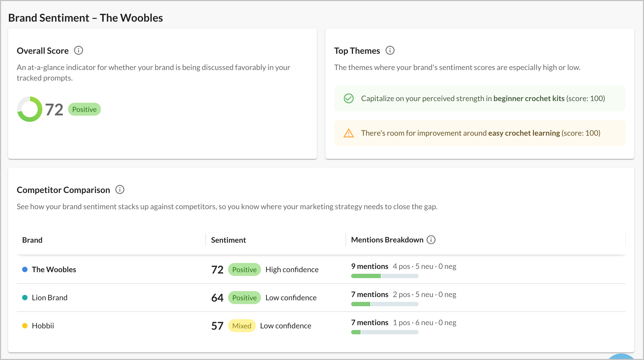Screen dimensions: 644x360
Task: Click the teal dot beside Lion Brand
Action: click(25, 298)
